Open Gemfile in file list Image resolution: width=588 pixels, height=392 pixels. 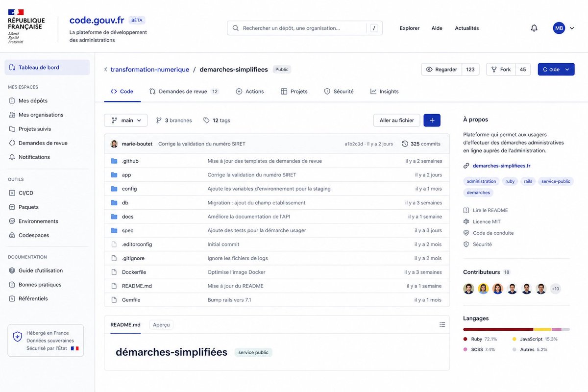131,300
